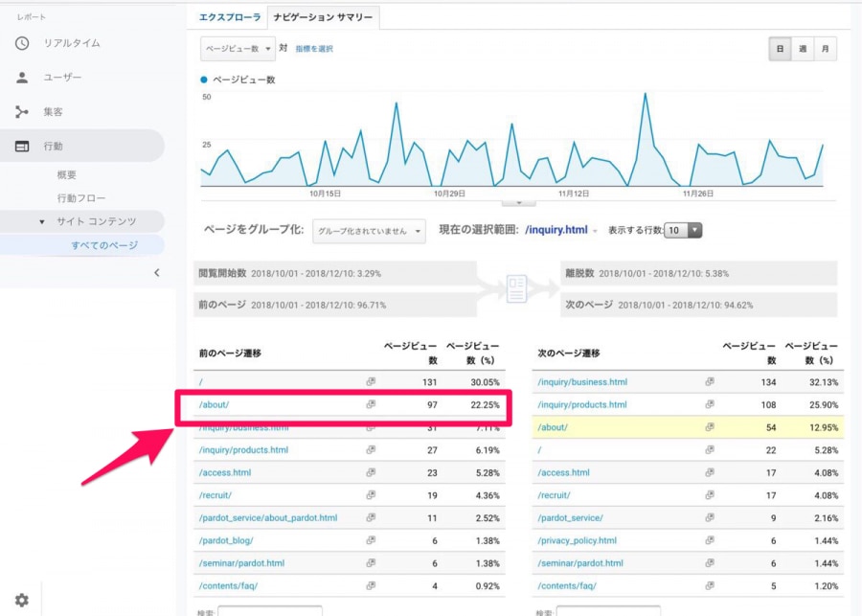Open /inquiry/products.html in next page list
Screen dimensions: 862x616
(582, 404)
